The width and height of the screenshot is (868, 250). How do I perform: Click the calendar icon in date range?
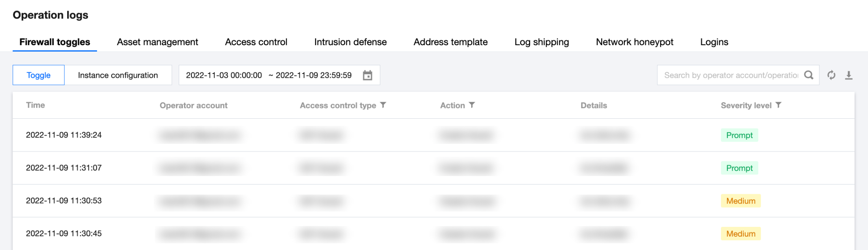[367, 75]
